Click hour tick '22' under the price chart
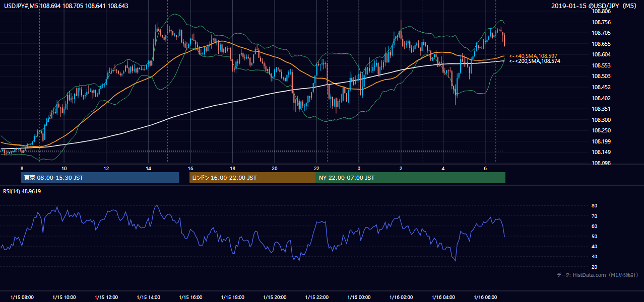This screenshot has width=644, height=302. coord(317,168)
